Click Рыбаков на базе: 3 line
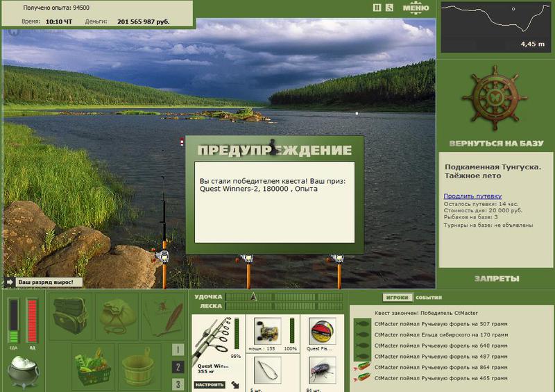The width and height of the screenshot is (555, 392). (x=471, y=216)
